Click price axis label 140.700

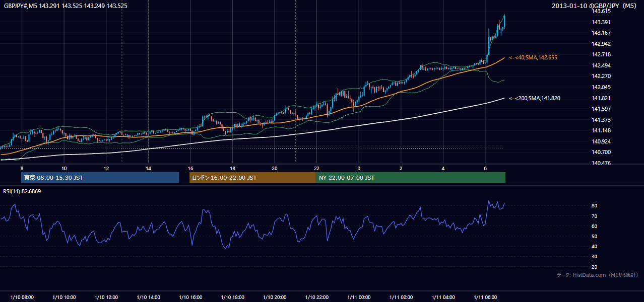click(601, 153)
